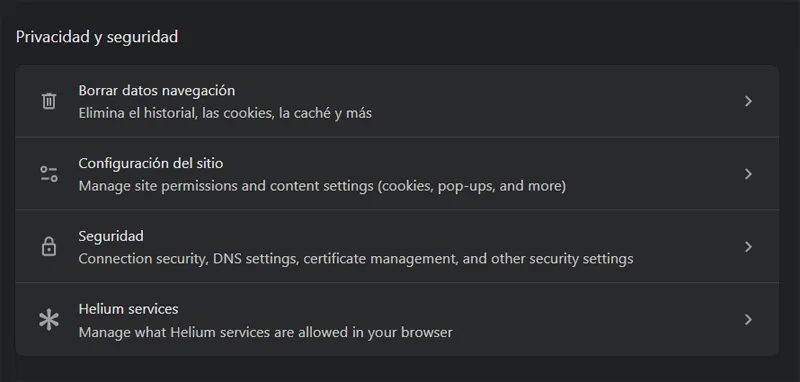Select the Borrar datos navegación title
The height and width of the screenshot is (382, 800).
[x=157, y=91]
